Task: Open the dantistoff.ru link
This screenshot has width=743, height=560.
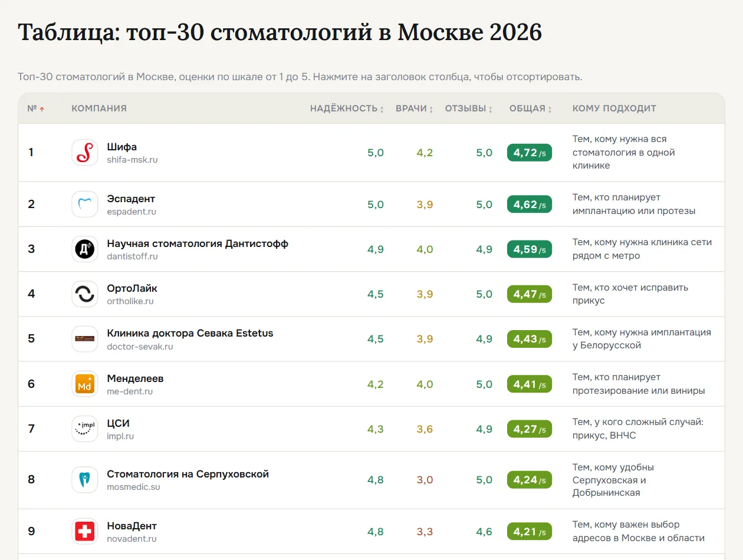Action: [132, 256]
